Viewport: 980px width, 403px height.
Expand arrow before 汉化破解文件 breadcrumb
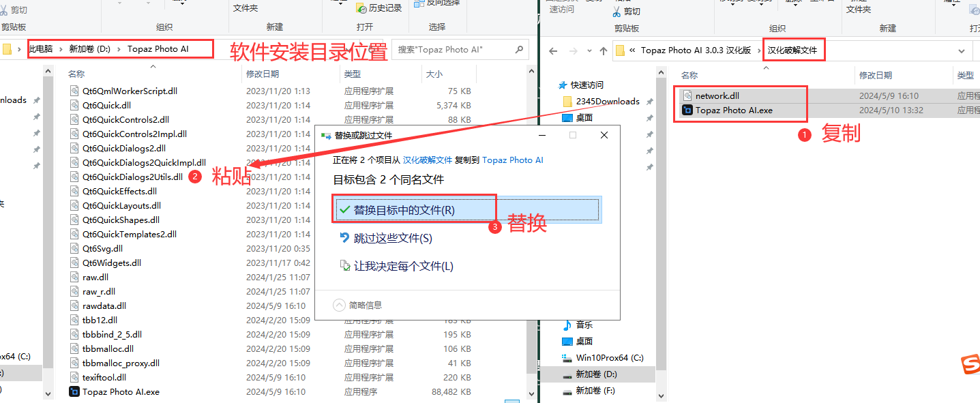[x=759, y=50]
